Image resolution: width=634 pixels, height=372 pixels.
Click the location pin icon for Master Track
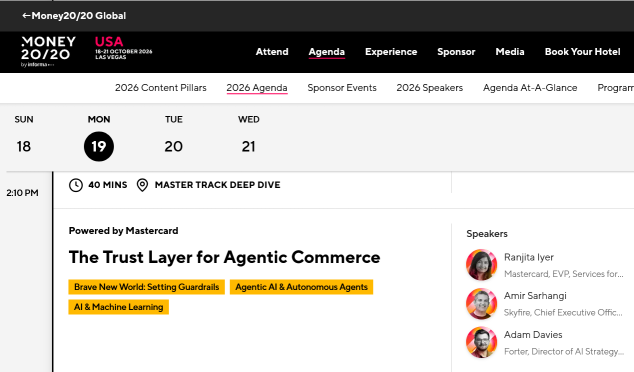(142, 185)
